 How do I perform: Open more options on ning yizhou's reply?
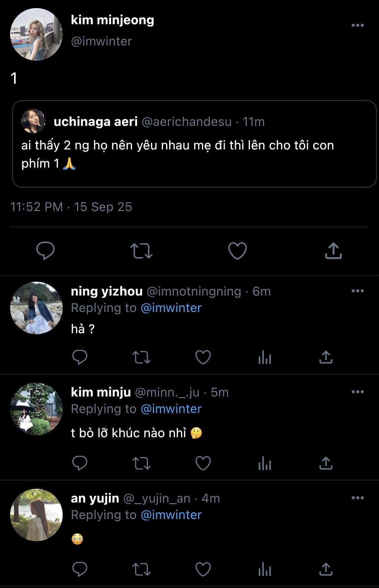(x=357, y=291)
